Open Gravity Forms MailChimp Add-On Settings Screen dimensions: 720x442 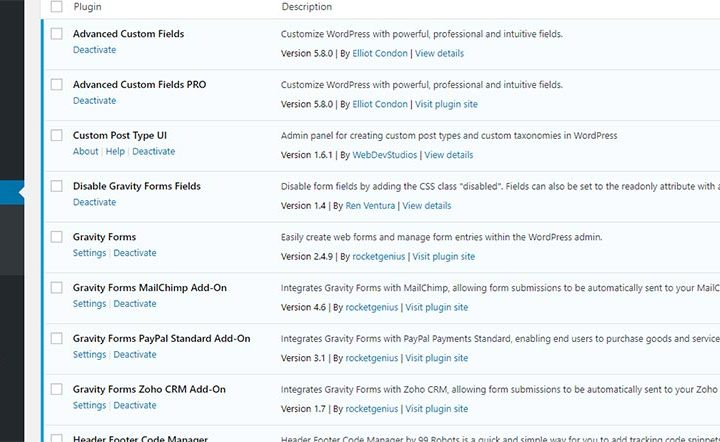tap(89, 304)
